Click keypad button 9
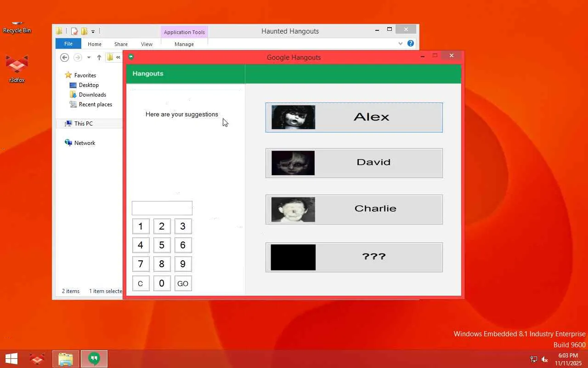588x368 pixels. point(183,264)
